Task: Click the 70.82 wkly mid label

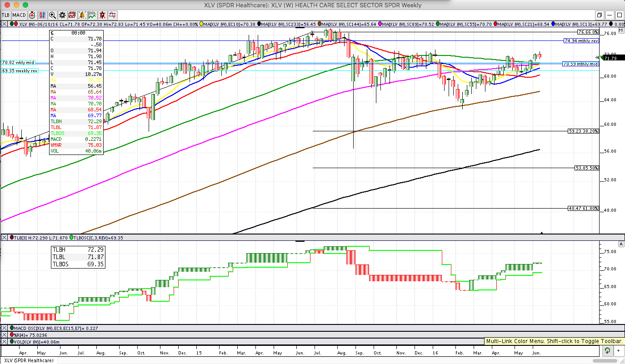Action: click(18, 62)
